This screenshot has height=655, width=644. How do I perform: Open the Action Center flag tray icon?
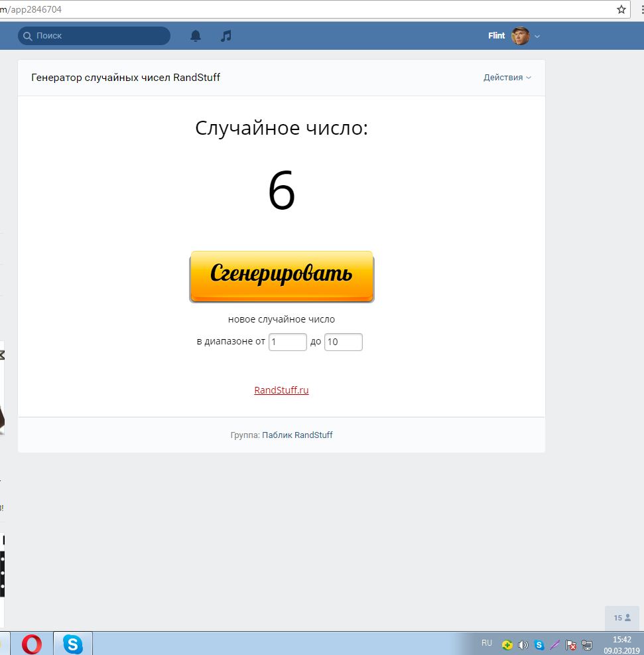tap(571, 645)
